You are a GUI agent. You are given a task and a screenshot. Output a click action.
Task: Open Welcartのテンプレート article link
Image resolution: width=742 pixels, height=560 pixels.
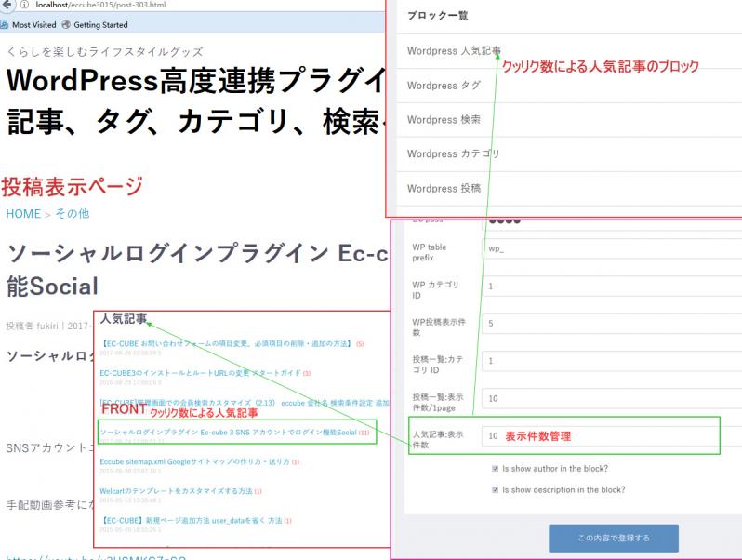click(x=176, y=491)
